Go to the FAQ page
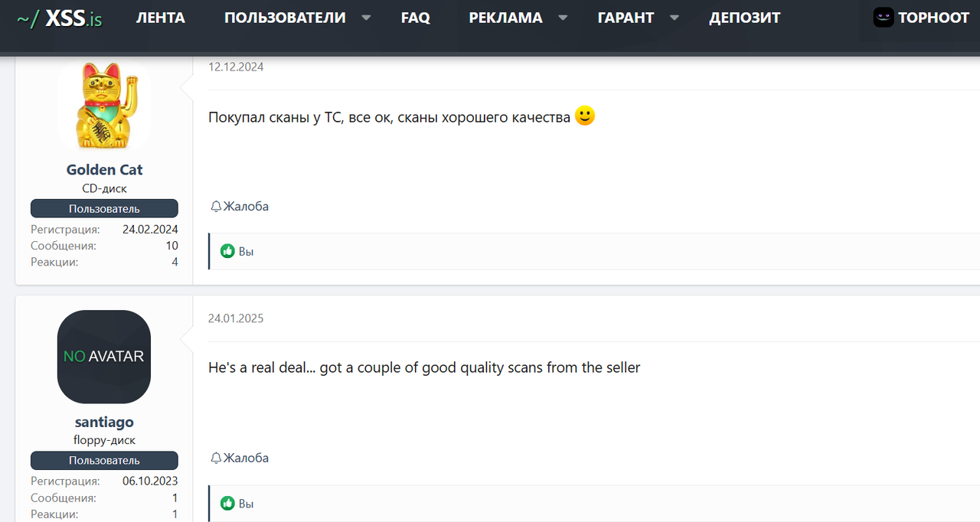Screen dimensions: 980x522 point(415,18)
